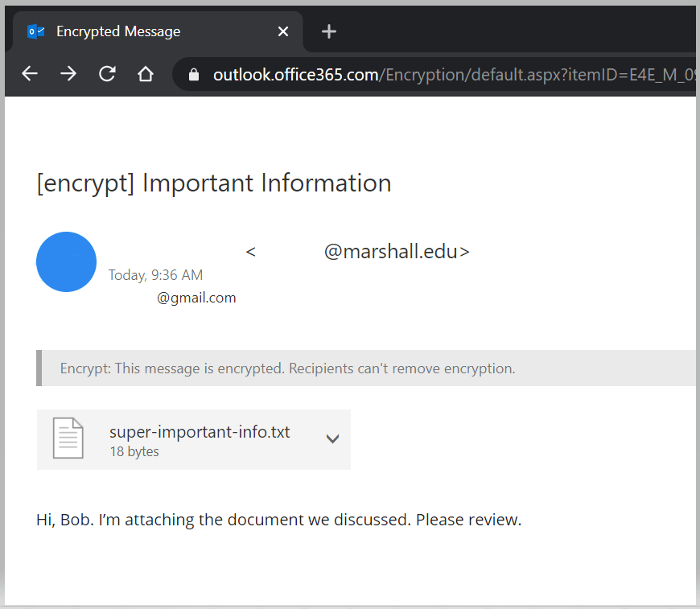
Task: Click the back navigation arrow
Action: coord(29,73)
